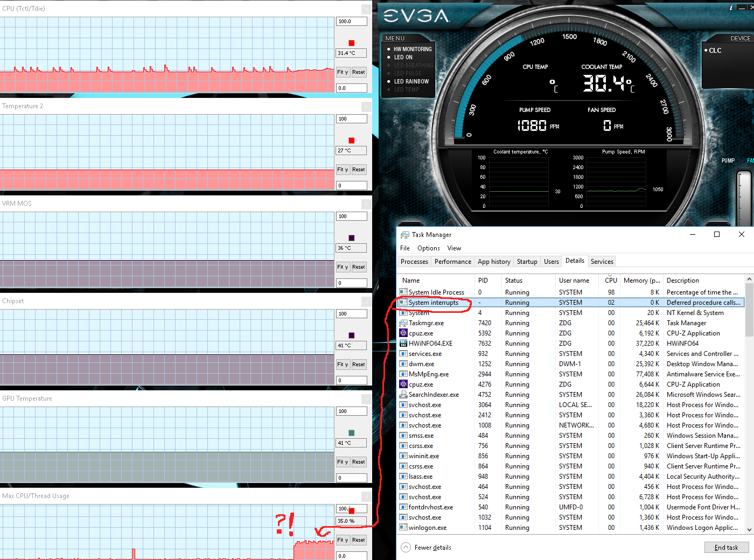Screen dimensions: 754x560
Task: Open the EVGA info 'i' icon
Action: pos(731,8)
